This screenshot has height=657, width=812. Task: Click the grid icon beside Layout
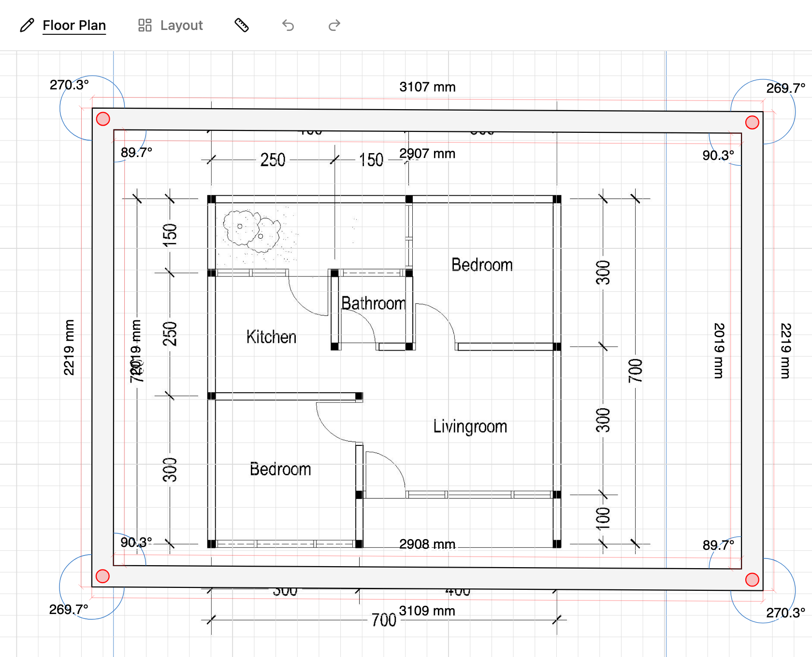tap(145, 25)
